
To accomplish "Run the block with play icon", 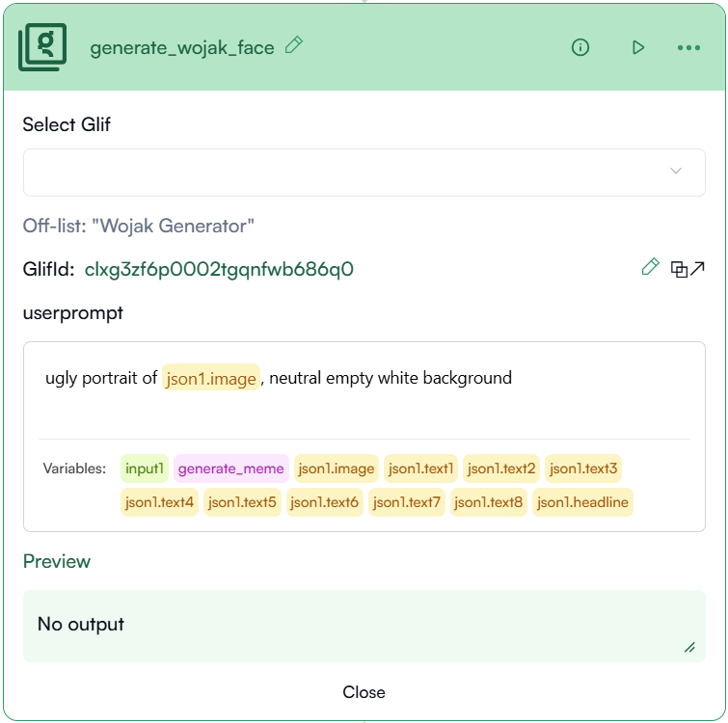I will pyautogui.click(x=637, y=47).
